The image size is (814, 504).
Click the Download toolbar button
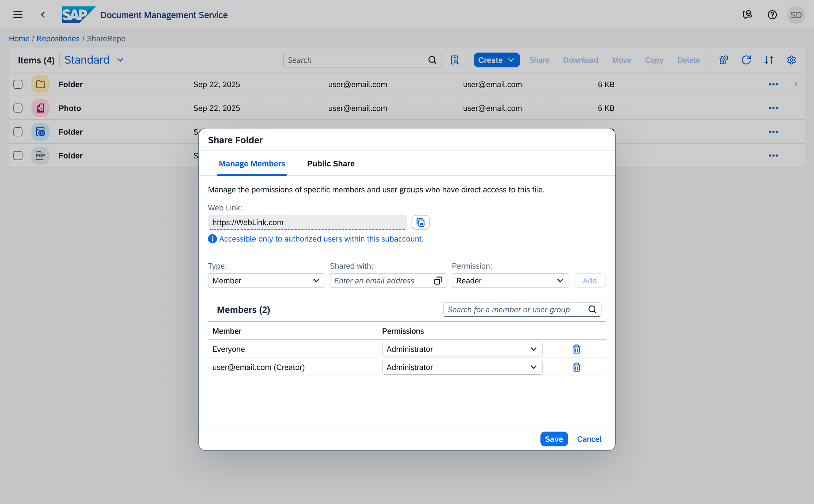coord(580,60)
